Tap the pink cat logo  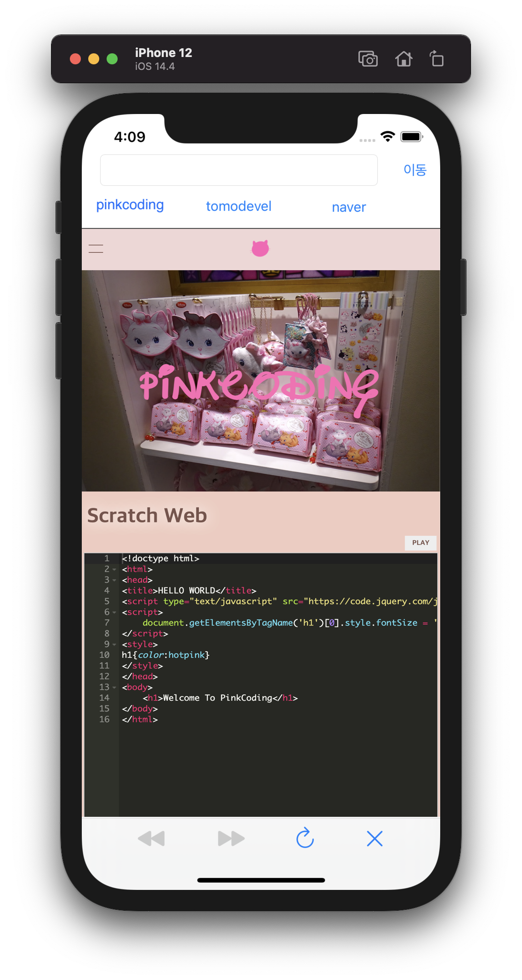pyautogui.click(x=260, y=248)
